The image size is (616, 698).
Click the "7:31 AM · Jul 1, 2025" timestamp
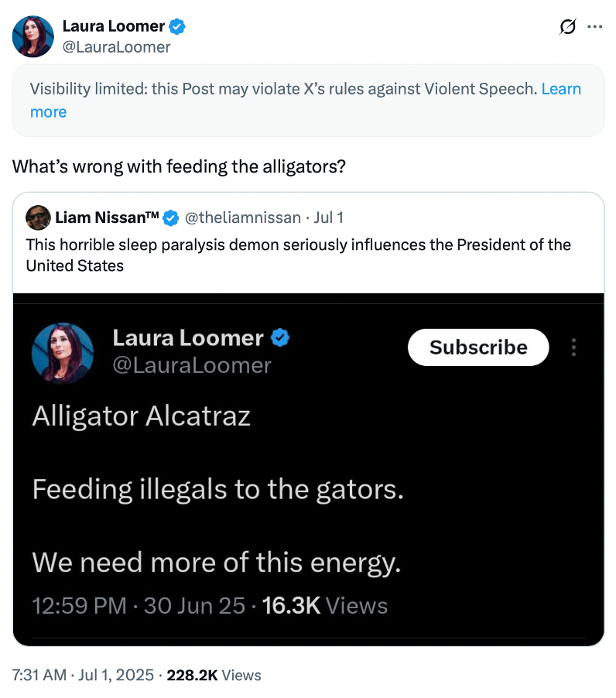click(83, 675)
